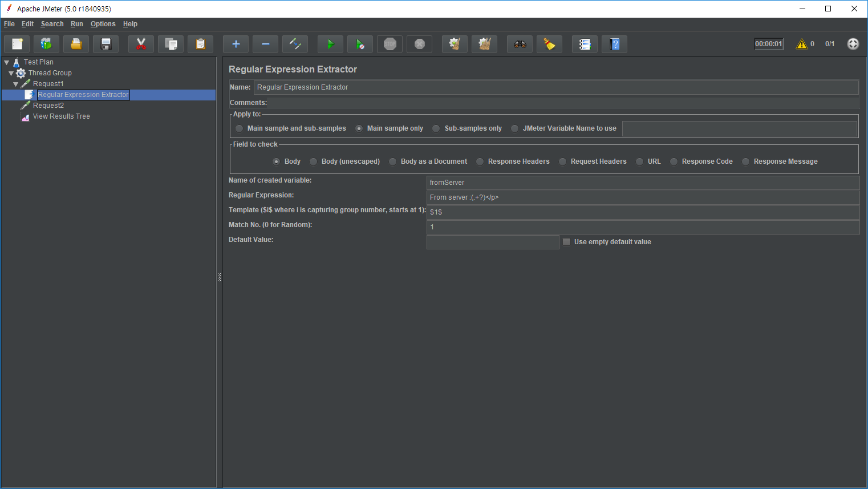
Task: Expand all nodes with the plus icon
Action: [x=236, y=44]
